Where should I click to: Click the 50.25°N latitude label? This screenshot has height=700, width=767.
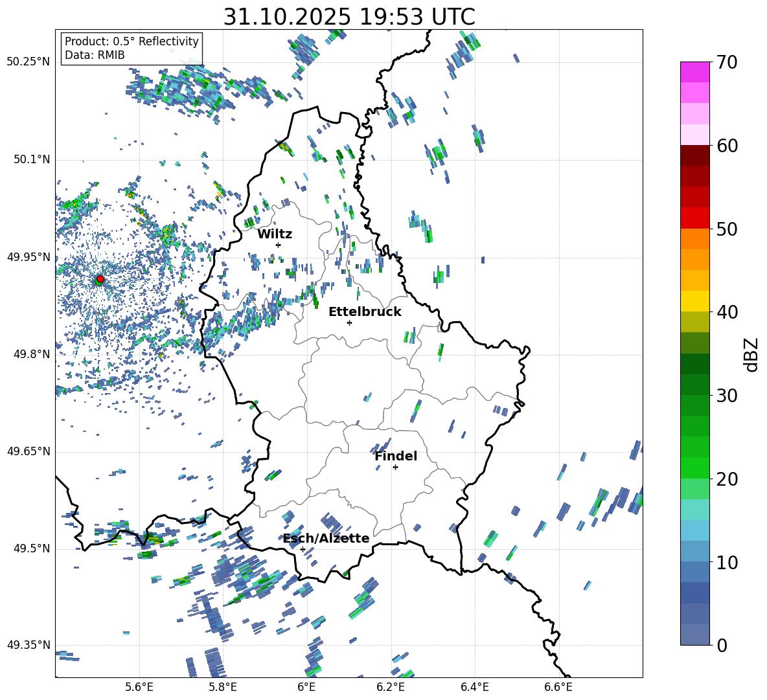pos(29,62)
